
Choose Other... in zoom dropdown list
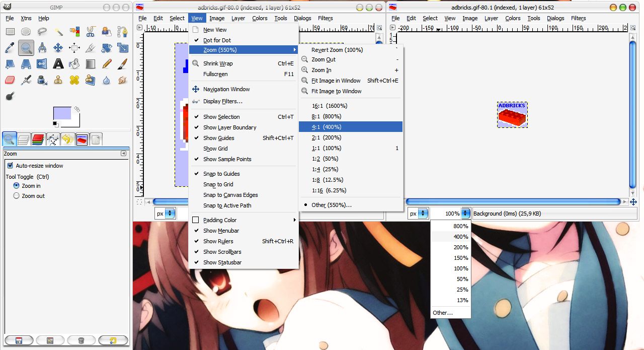(451, 313)
